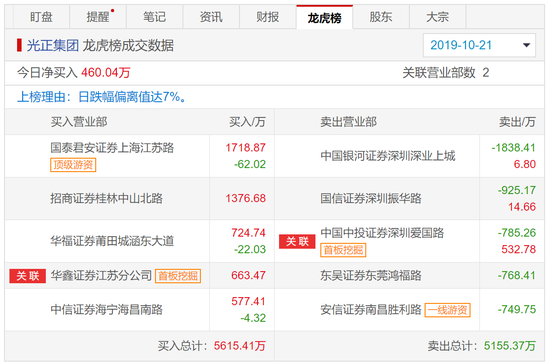The width and height of the screenshot is (550, 363).
Task: Select 中信证券海宁海昌南路 buyer row
Action: click(x=140, y=310)
